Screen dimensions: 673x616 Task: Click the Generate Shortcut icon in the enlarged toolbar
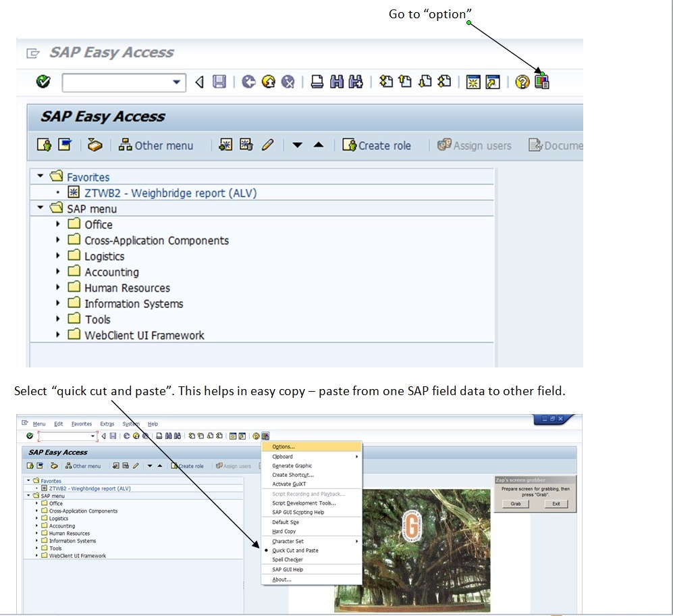(x=493, y=82)
